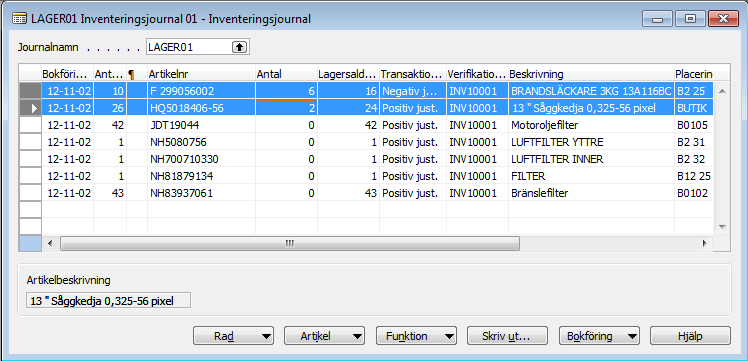
Task: Select the Journalnamn field containing LAGER01
Action: click(x=197, y=47)
